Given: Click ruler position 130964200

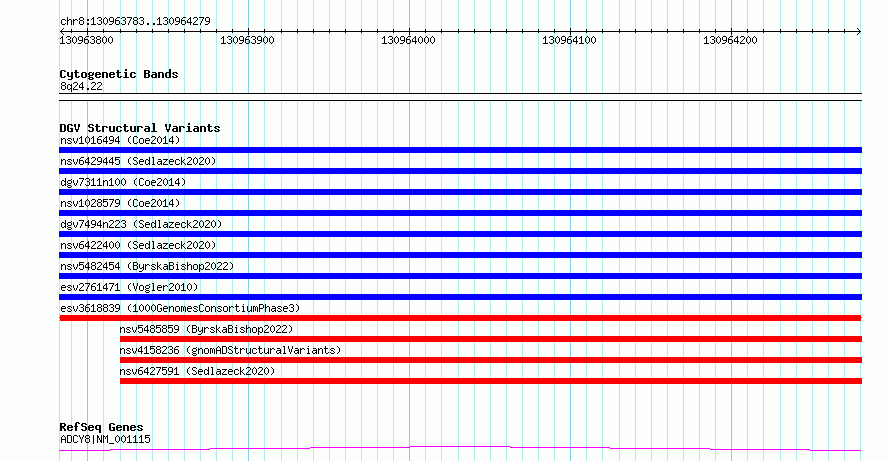Looking at the screenshot, I should pos(730,40).
